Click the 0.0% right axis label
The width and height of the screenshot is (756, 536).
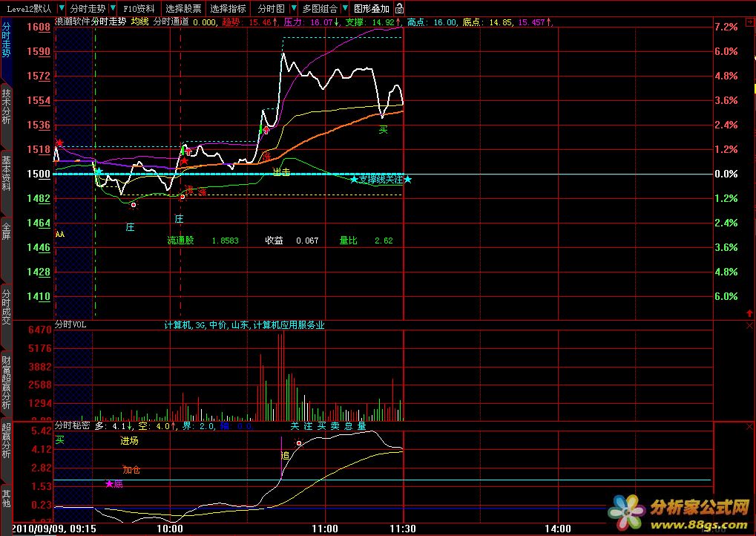point(726,174)
